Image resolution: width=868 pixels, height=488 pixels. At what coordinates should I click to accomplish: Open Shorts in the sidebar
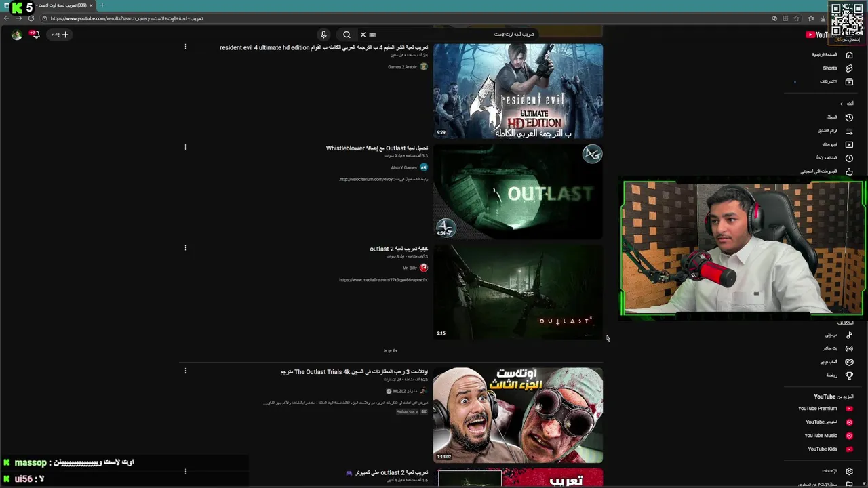(837, 68)
